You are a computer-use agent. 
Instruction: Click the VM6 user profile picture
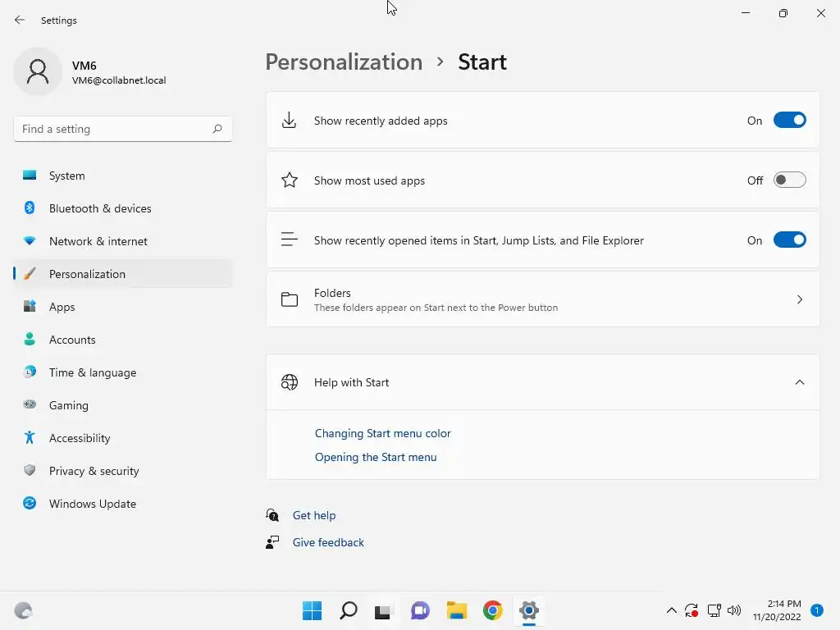(38, 72)
